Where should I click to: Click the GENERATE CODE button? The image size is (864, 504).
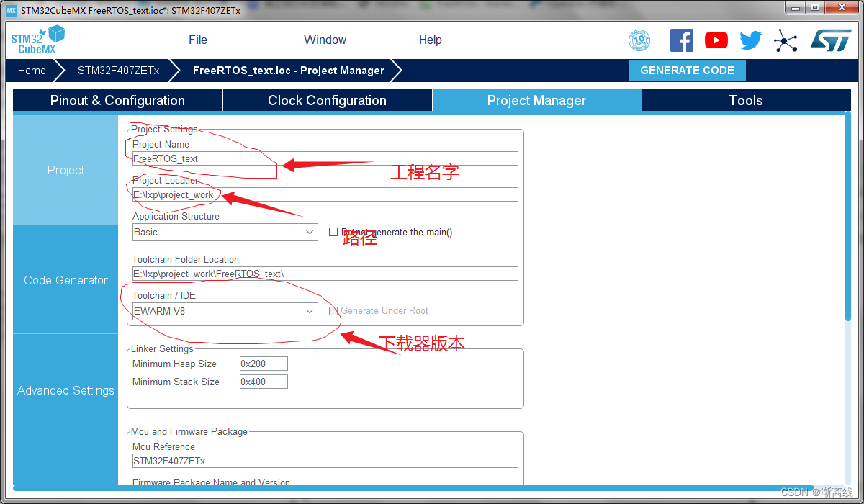[687, 71]
